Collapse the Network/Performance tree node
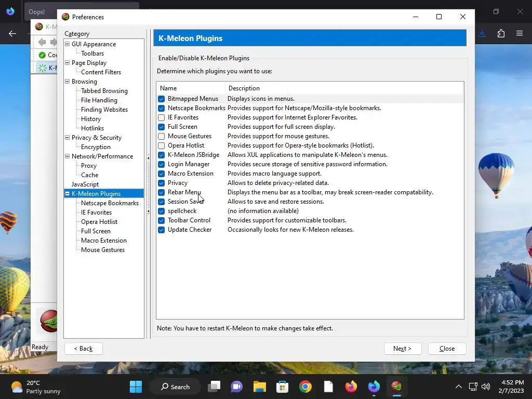The width and height of the screenshot is (532, 399). pos(67,156)
